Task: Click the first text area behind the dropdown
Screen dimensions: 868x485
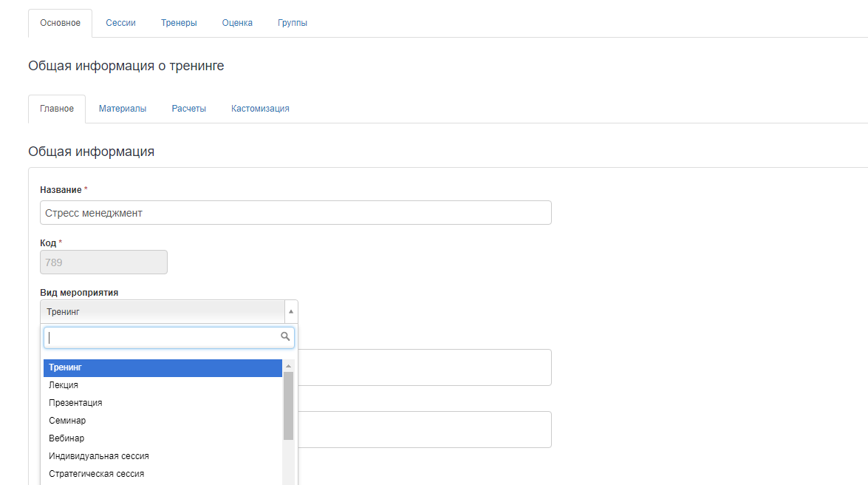Action: 425,367
